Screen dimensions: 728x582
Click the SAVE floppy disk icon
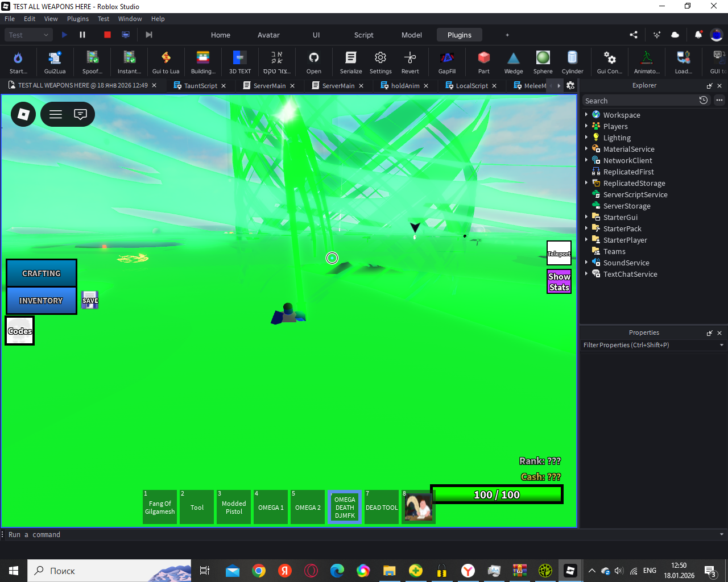click(x=90, y=300)
